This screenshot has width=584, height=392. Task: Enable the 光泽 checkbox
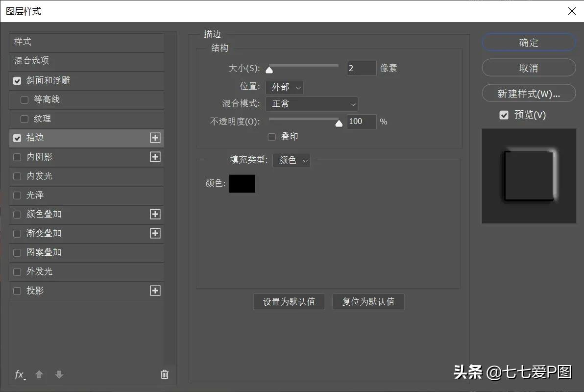(x=17, y=195)
